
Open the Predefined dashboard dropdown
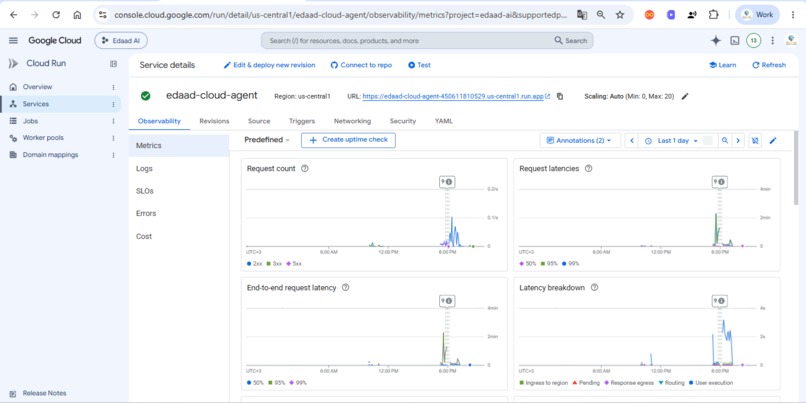[267, 140]
